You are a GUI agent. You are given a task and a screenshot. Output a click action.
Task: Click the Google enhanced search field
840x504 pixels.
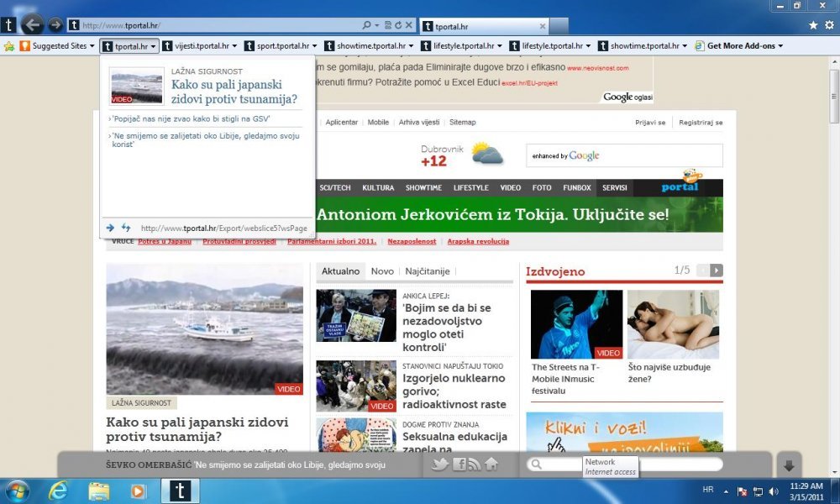624,155
